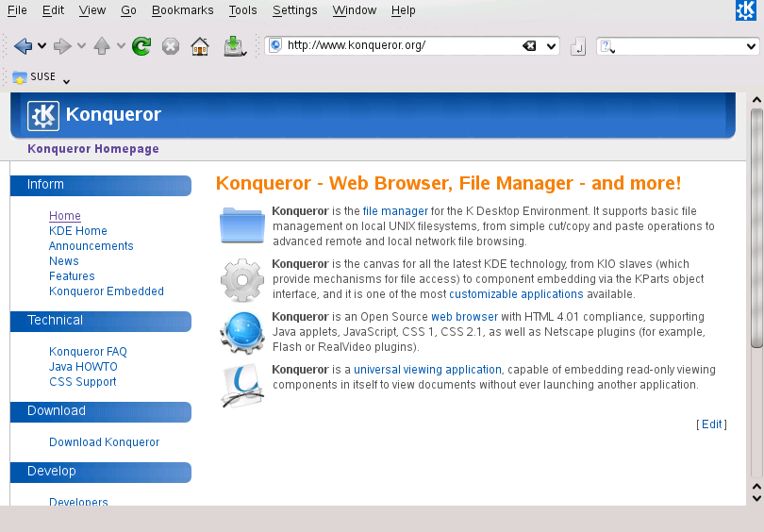Click the Back arrow toolbar icon

point(23,46)
